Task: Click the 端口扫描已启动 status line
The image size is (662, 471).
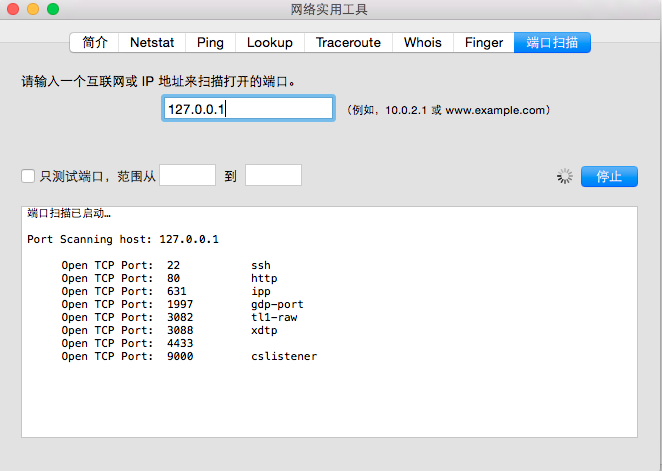Action: 69,213
